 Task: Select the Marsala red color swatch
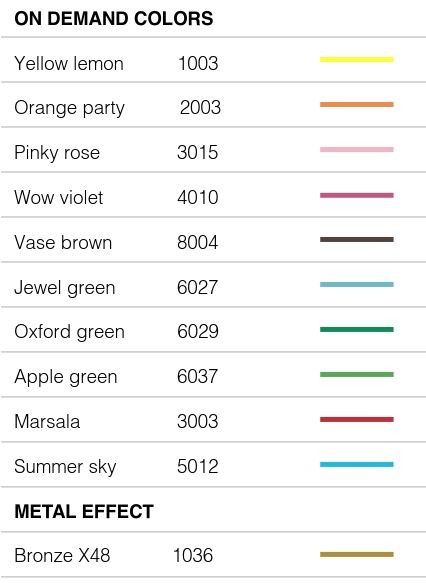point(356,419)
